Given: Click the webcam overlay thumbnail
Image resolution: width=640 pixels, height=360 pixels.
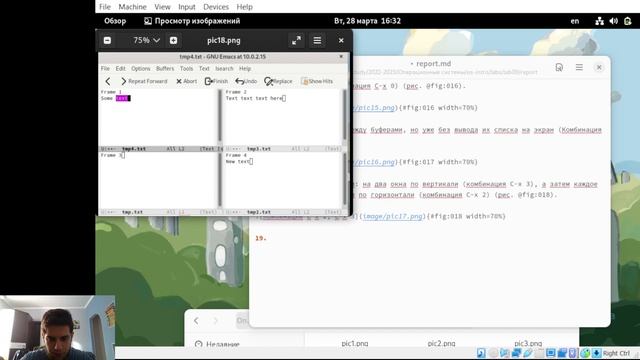Looking at the screenshot, I should click(x=58, y=328).
